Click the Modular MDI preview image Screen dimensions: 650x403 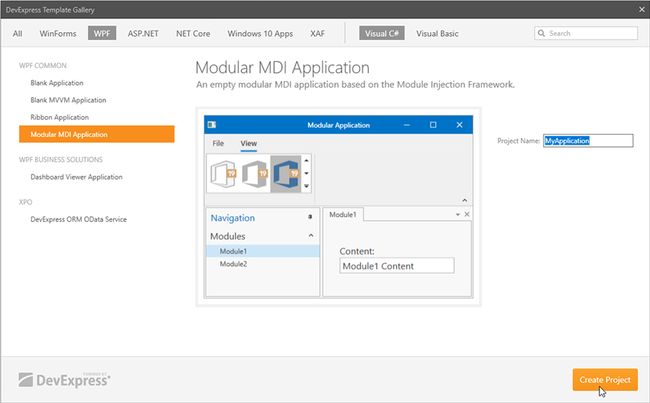tap(338, 206)
